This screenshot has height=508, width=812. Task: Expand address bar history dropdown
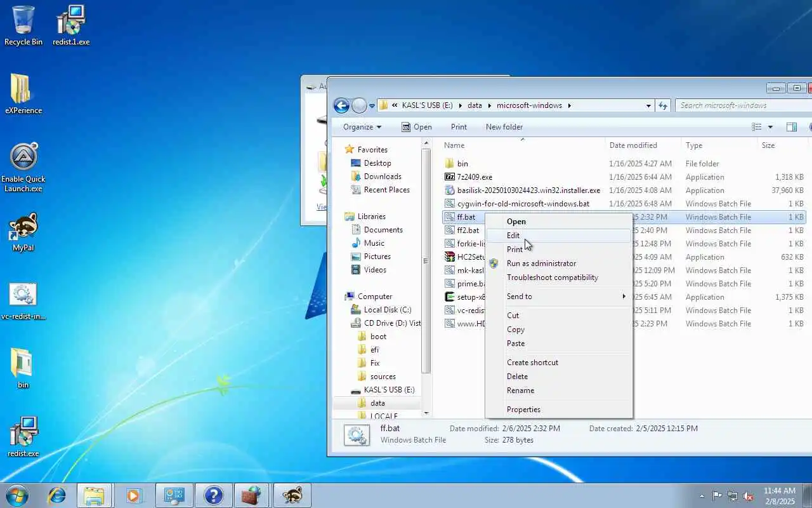click(648, 105)
